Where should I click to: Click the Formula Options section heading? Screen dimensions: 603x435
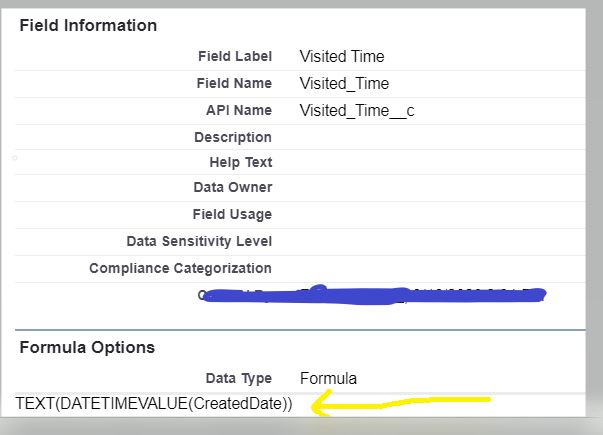point(87,348)
